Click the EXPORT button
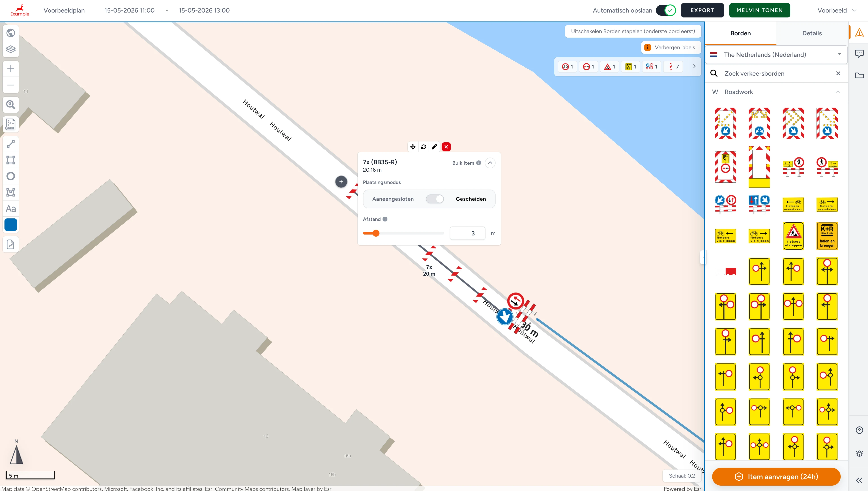Viewport: 868px width, 491px height. [702, 10]
